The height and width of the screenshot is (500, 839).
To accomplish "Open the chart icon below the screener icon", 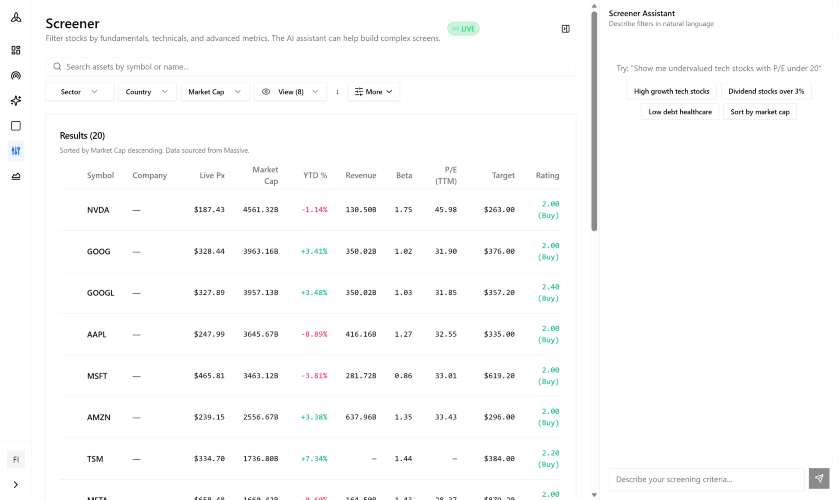I will click(16, 177).
